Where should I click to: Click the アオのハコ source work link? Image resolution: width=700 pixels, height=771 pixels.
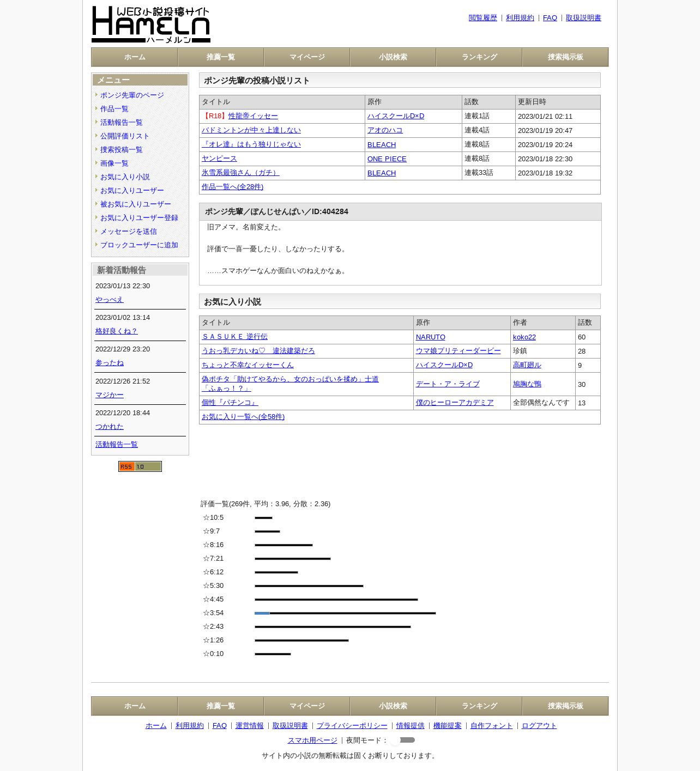385,130
